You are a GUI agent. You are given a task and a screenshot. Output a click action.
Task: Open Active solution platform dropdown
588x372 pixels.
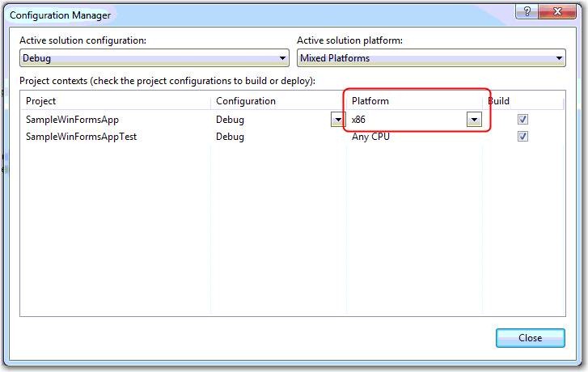[x=559, y=58]
